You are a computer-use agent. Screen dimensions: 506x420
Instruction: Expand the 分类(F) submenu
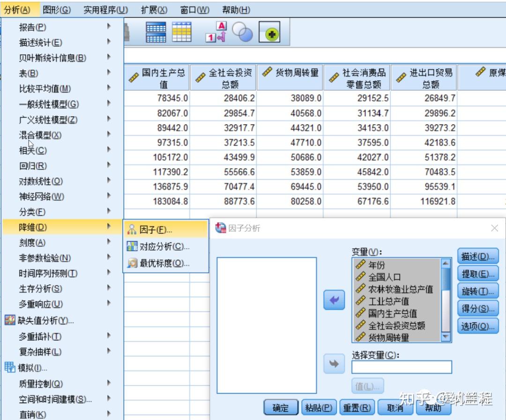click(x=62, y=212)
